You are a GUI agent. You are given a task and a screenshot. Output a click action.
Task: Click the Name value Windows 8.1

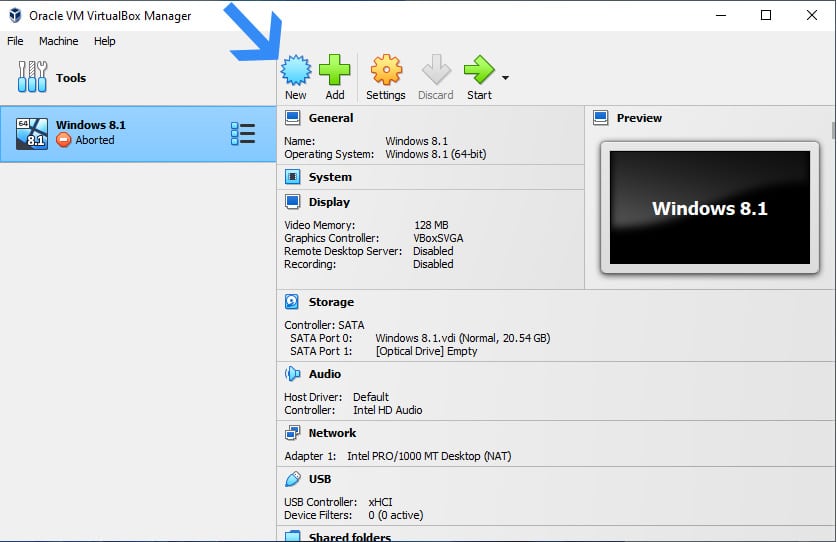416,141
